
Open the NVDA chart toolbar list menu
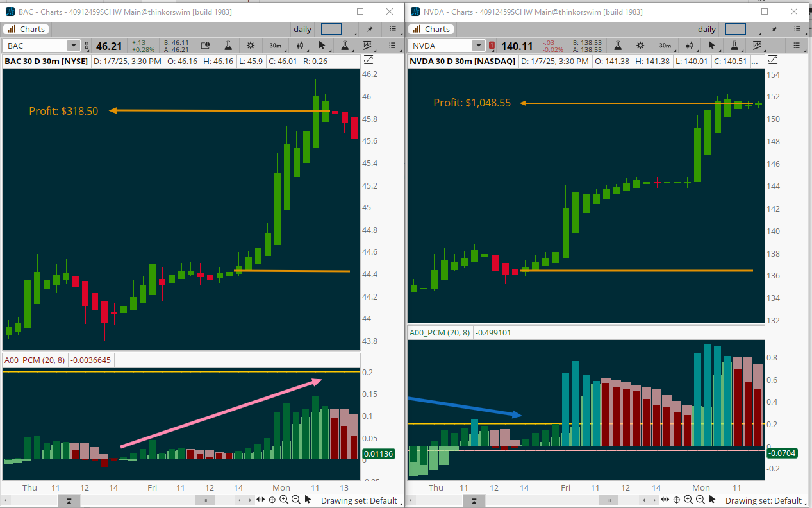pyautogui.click(x=797, y=46)
